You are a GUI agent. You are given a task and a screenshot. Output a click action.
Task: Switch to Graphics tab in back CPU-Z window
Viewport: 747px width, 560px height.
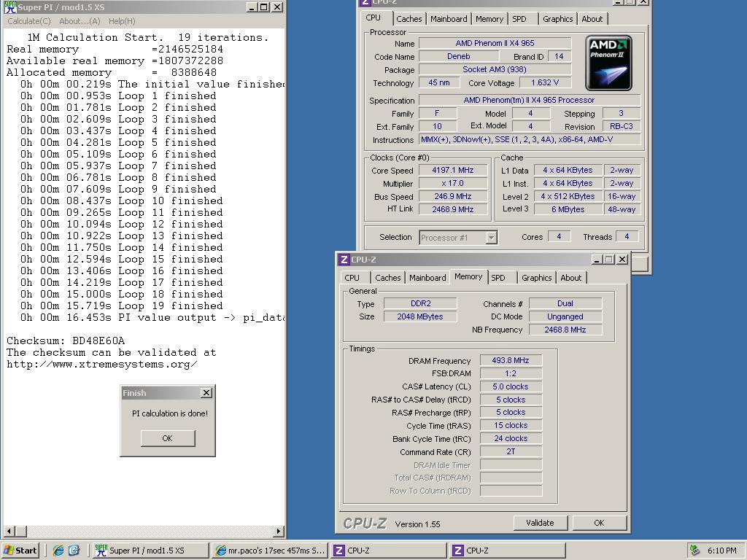pyautogui.click(x=557, y=19)
